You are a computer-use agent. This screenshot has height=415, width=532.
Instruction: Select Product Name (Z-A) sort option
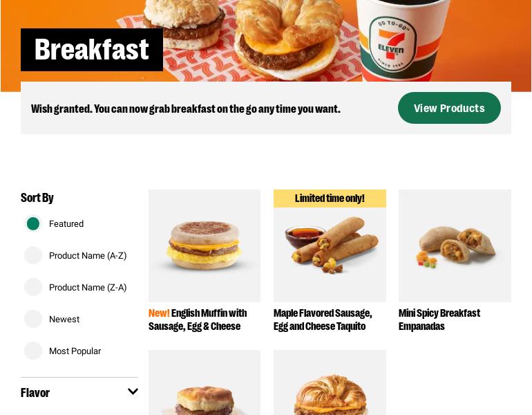(33, 287)
